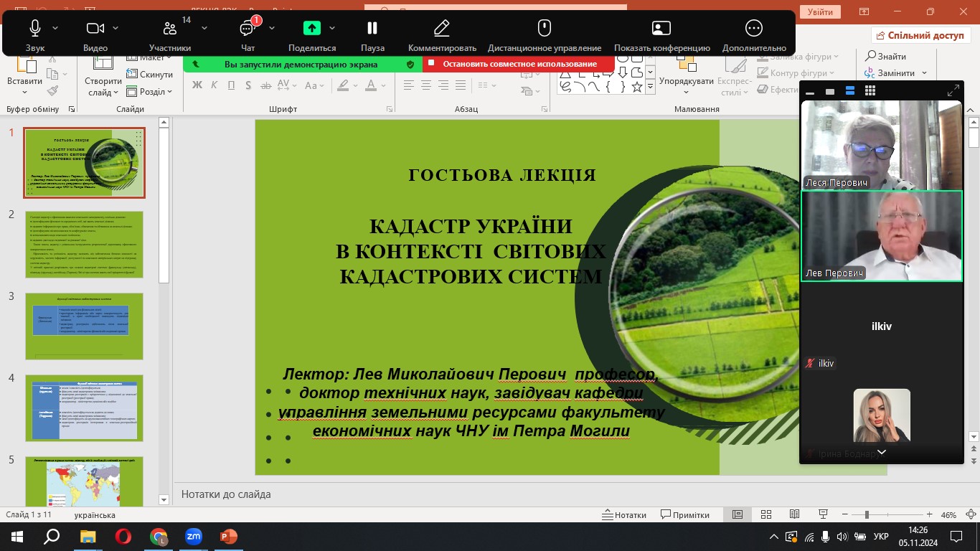The width and height of the screenshot is (980, 551).
Task: Expand the audio options arrow next to Звук
Action: click(56, 28)
